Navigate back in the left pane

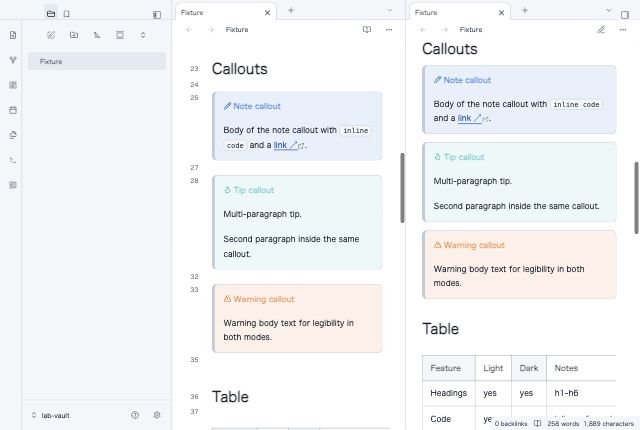[189, 30]
